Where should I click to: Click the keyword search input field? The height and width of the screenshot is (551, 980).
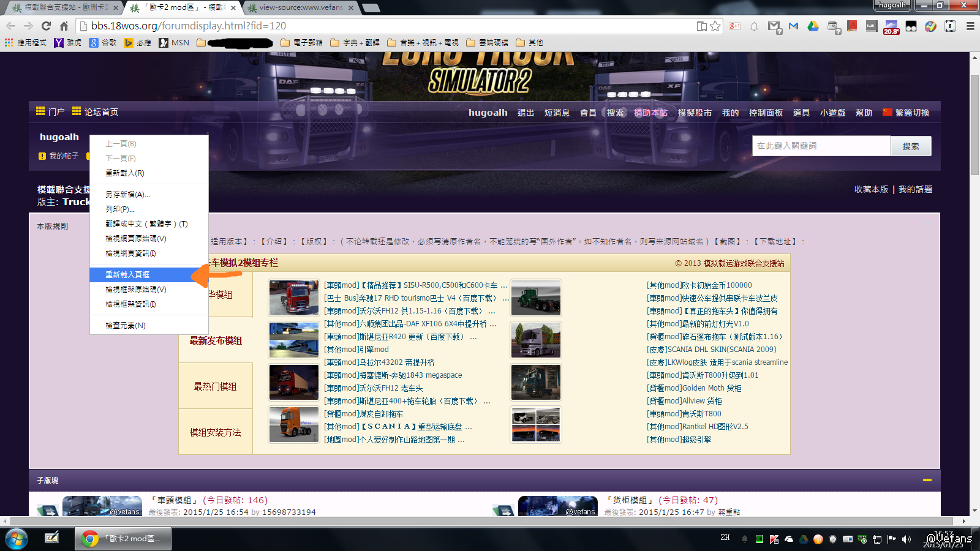[821, 146]
